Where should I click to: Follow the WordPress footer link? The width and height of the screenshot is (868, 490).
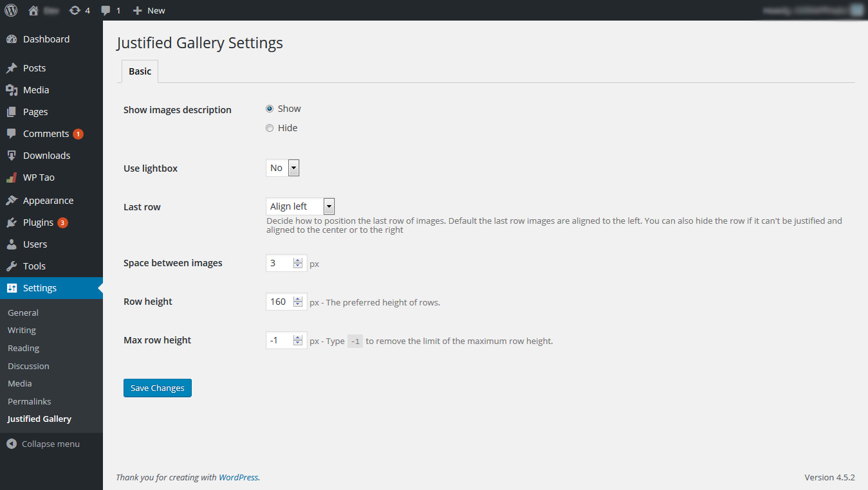[238, 477]
